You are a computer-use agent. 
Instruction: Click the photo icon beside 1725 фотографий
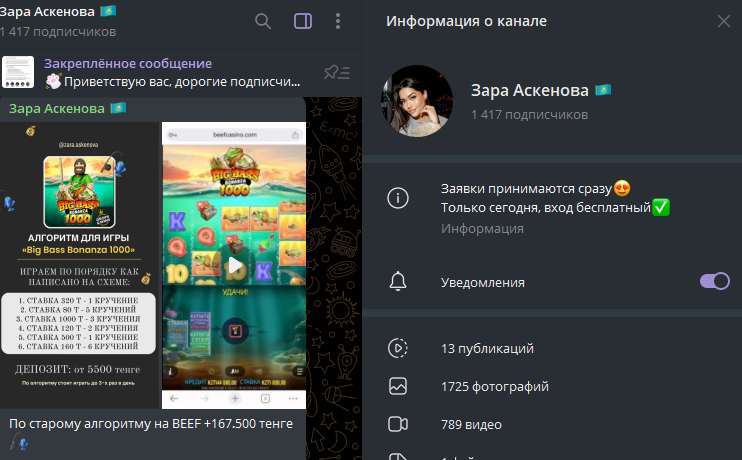(398, 386)
